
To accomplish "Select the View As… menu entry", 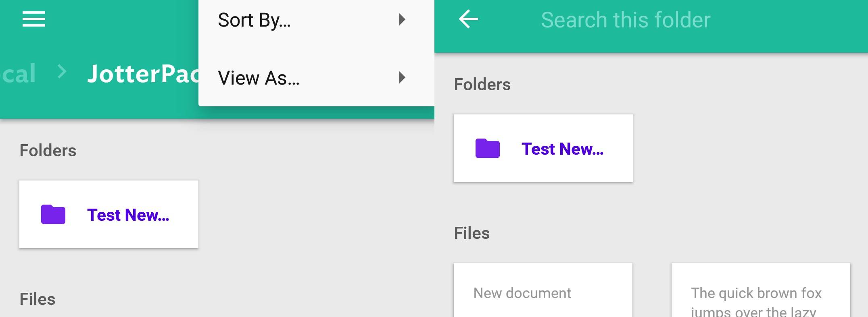I will [x=316, y=77].
